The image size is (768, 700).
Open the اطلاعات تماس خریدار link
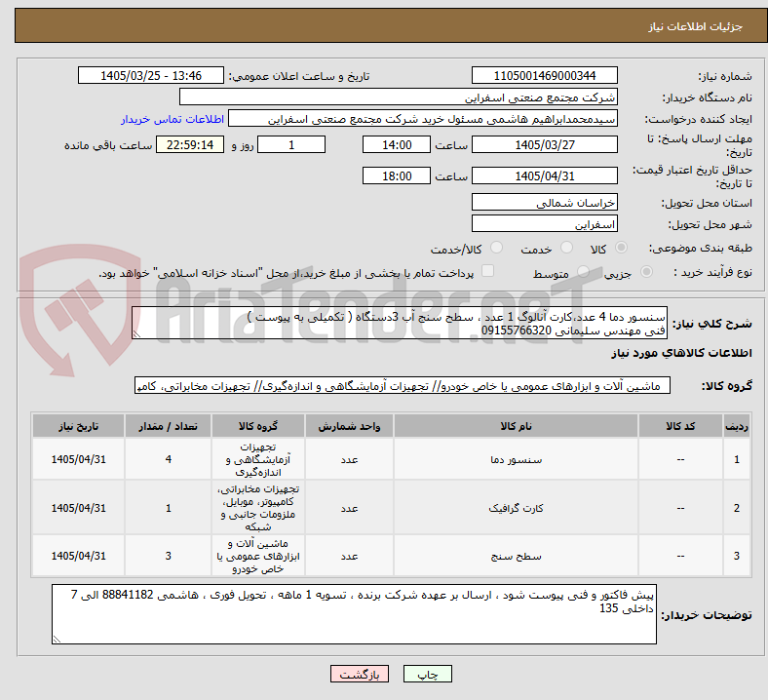[173, 119]
